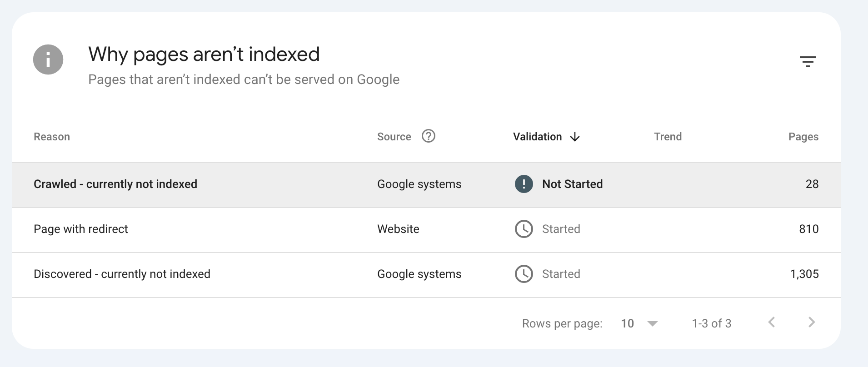Expand the rows per page dropdown arrow
This screenshot has height=367, width=868.
(652, 323)
